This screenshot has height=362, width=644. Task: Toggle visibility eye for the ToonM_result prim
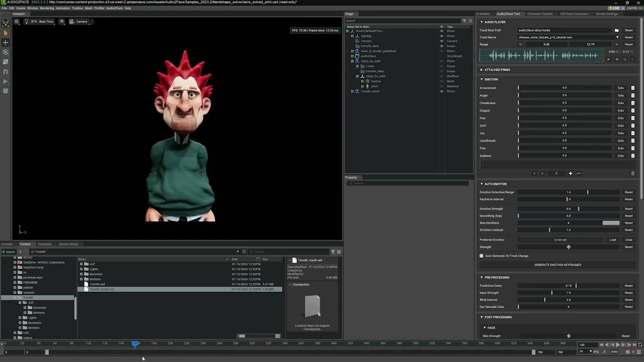[442, 92]
